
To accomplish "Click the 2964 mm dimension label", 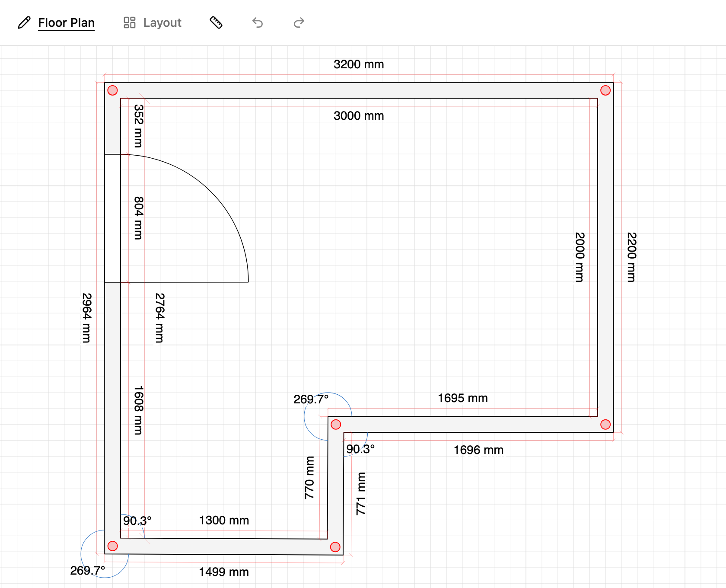I will pos(86,318).
